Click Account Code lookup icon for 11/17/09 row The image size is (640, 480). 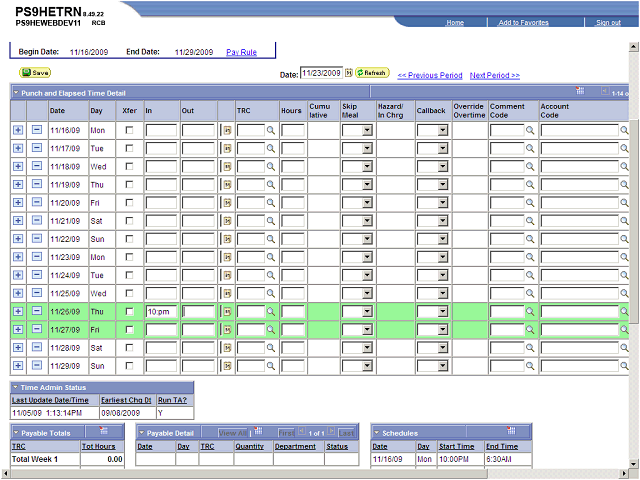[625, 148]
